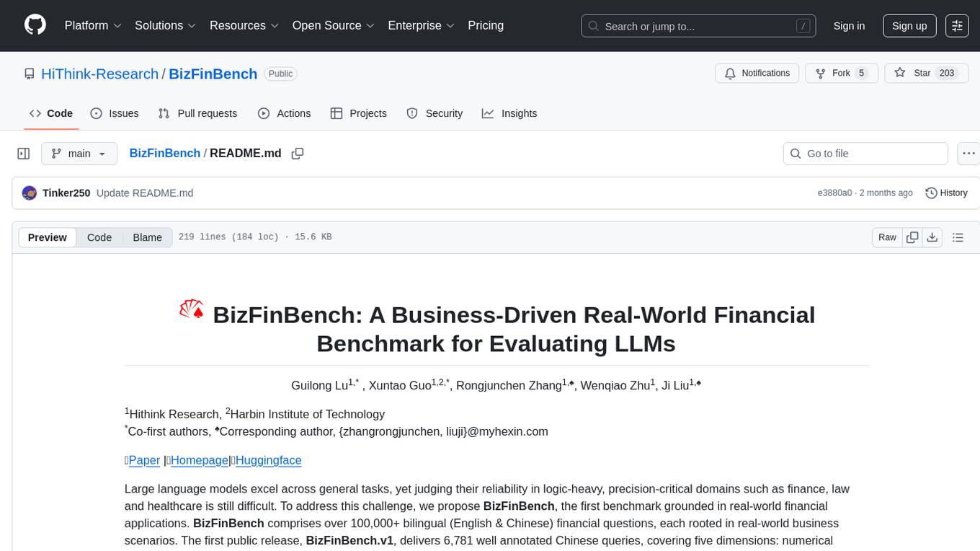Viewport: 980px width, 551px height.
Task: Open the Huggingface link
Action: click(x=268, y=460)
